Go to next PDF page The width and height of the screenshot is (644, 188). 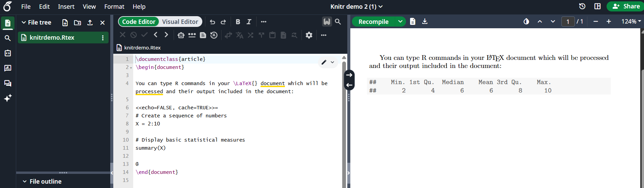coord(553,22)
